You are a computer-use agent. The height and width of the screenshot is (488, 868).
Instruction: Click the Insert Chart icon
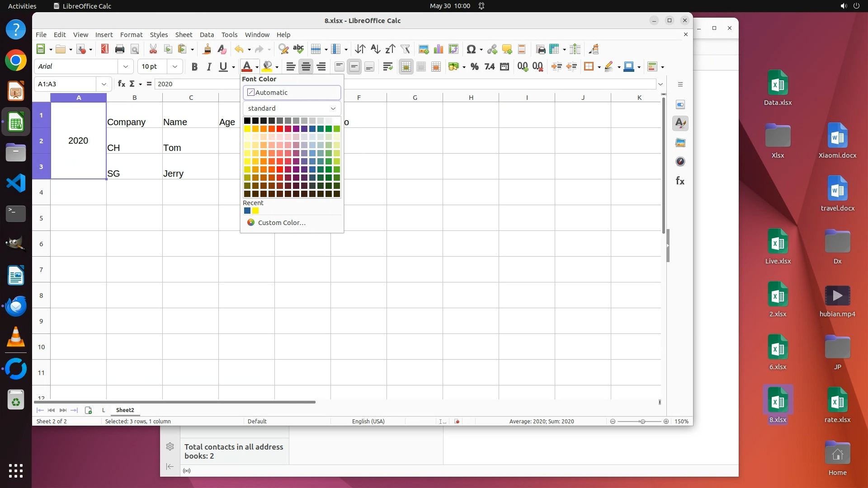coord(438,49)
